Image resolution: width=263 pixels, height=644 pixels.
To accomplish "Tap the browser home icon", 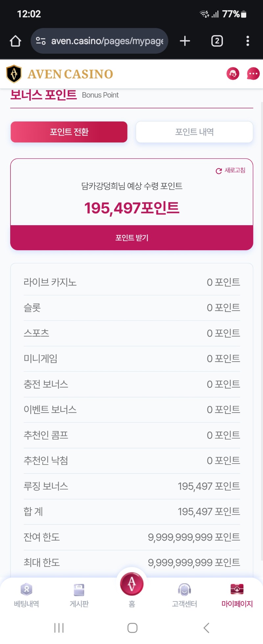I will (x=15, y=41).
